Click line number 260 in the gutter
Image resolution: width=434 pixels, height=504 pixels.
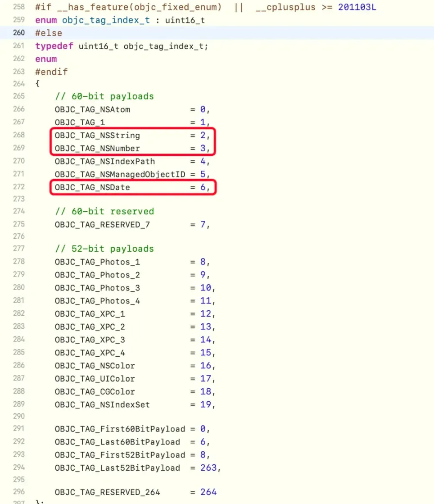point(18,33)
